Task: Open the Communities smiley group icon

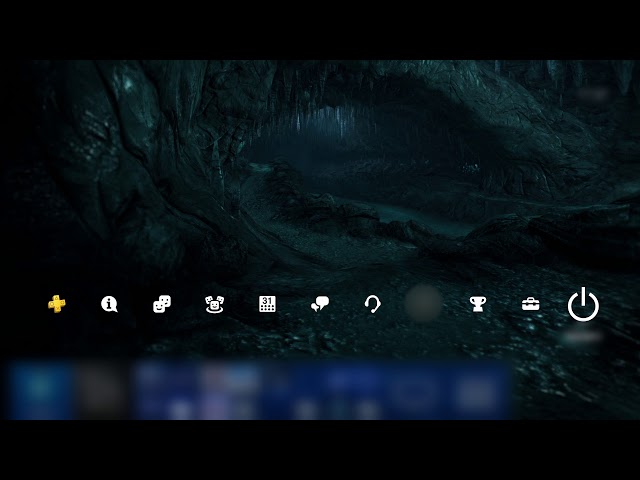Action: point(214,304)
